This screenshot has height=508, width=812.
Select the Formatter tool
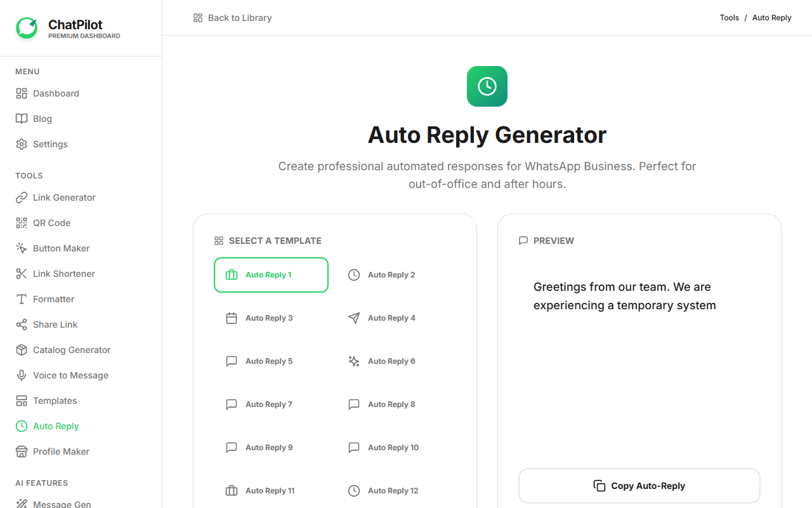coord(53,299)
